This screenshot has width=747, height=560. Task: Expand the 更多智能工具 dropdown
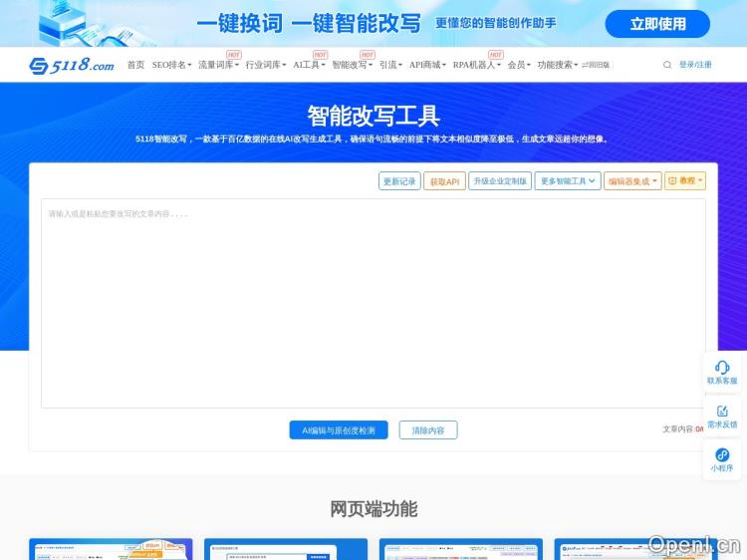(x=568, y=181)
